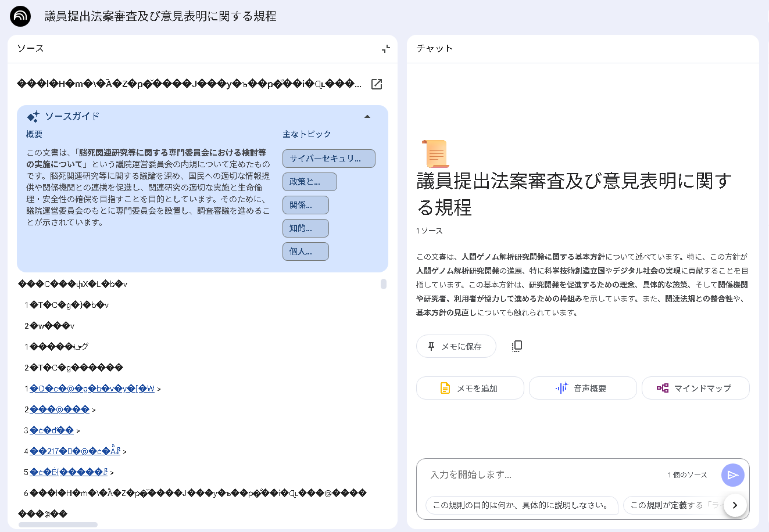Open the source in a new window icon
This screenshot has width=769, height=532.
coord(377,84)
